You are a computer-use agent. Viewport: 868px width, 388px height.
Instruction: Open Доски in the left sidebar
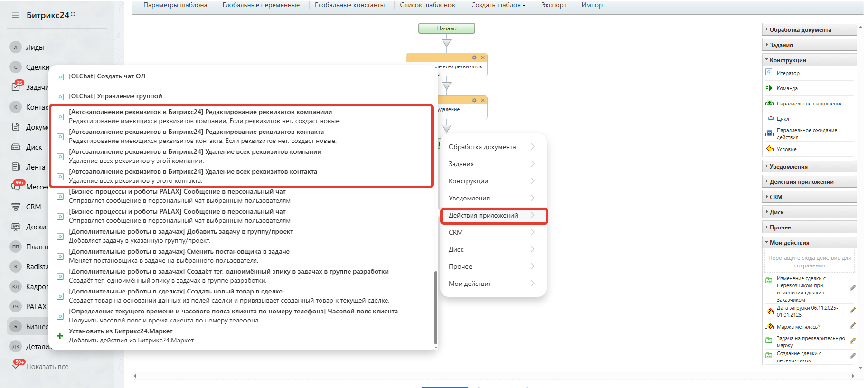tap(36, 227)
